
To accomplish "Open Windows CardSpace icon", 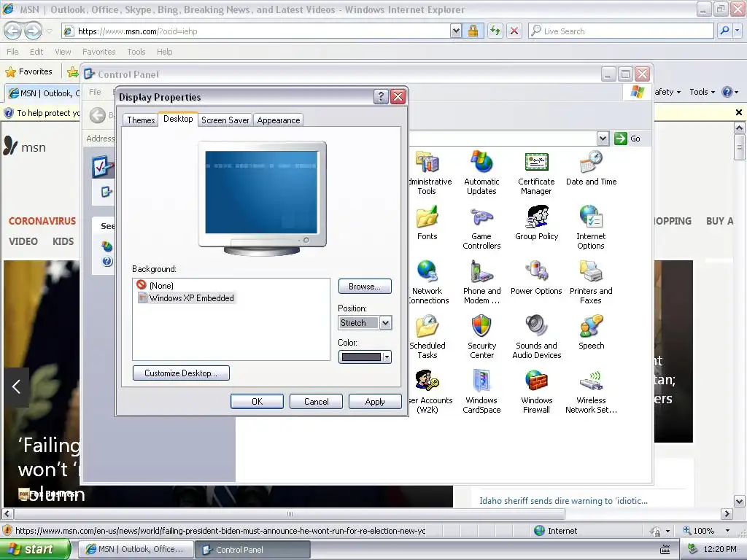I will coord(481,392).
